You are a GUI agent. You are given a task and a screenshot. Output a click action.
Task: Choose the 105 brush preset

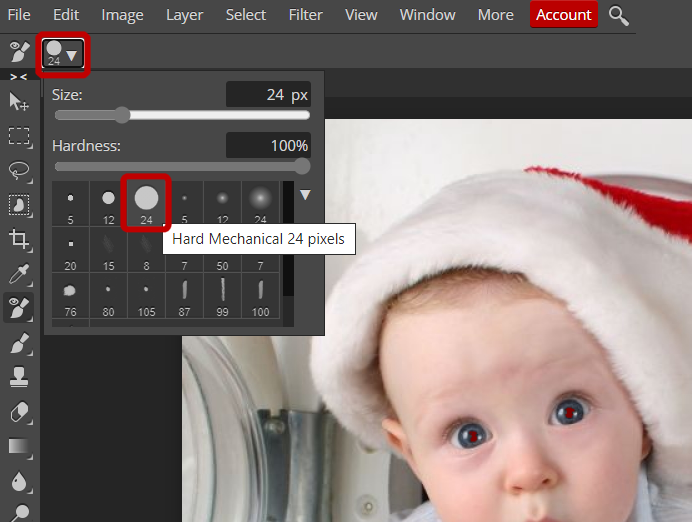(x=147, y=296)
